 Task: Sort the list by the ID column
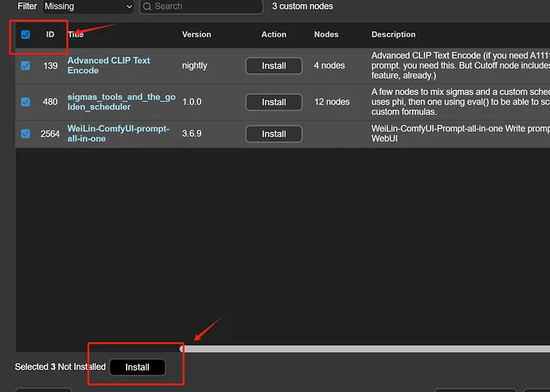tap(50, 35)
